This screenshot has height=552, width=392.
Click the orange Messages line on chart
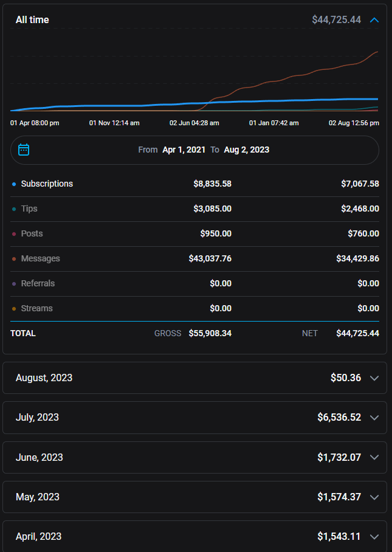pyautogui.click(x=304, y=75)
